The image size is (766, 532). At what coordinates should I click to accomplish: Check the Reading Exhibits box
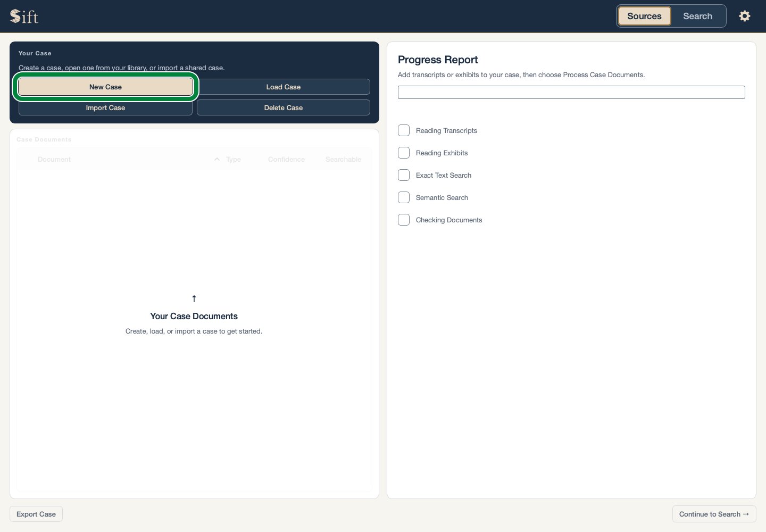point(404,153)
